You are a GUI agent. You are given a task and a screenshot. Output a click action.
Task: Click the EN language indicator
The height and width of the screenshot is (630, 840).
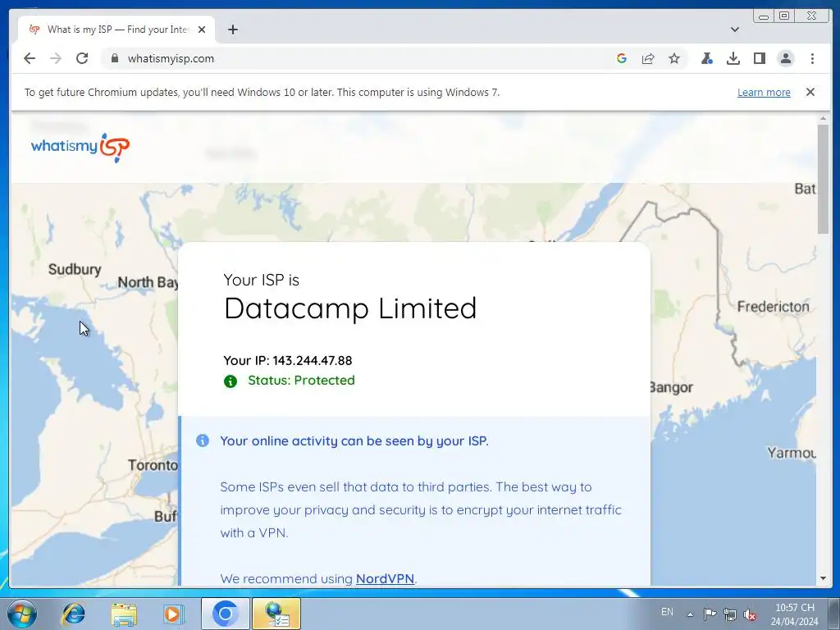pyautogui.click(x=667, y=612)
